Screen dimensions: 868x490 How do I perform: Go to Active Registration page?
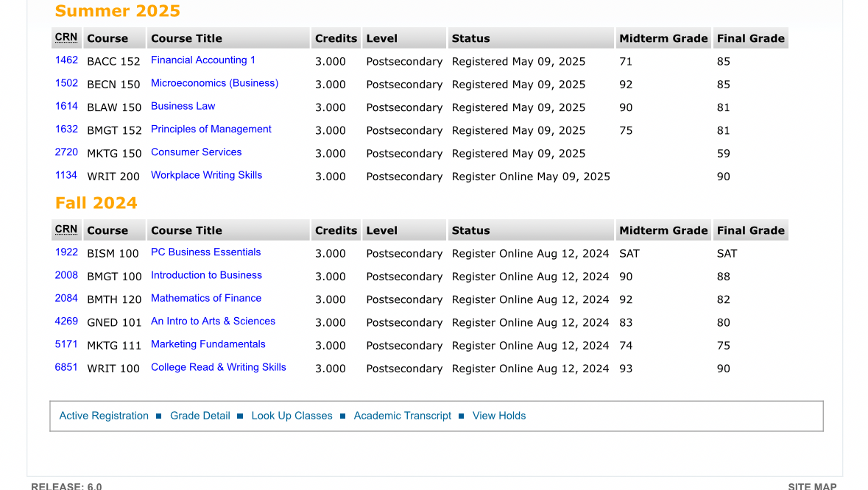pyautogui.click(x=104, y=416)
